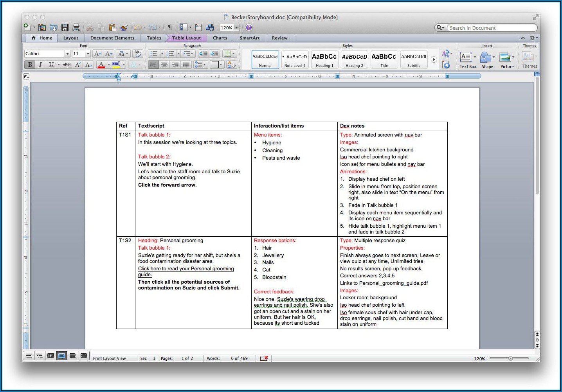The image size is (562, 392).
Task: Show paragraph marks with pilcrow icon
Action: click(170, 27)
